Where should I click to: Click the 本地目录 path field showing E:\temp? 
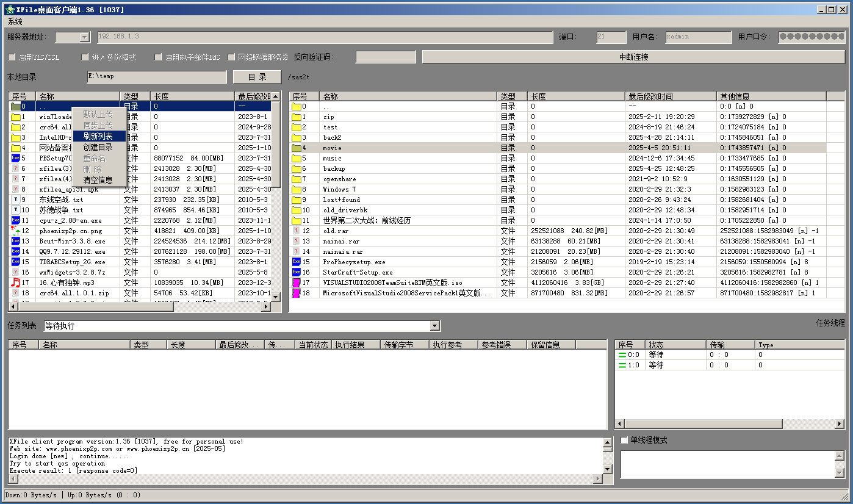156,77
